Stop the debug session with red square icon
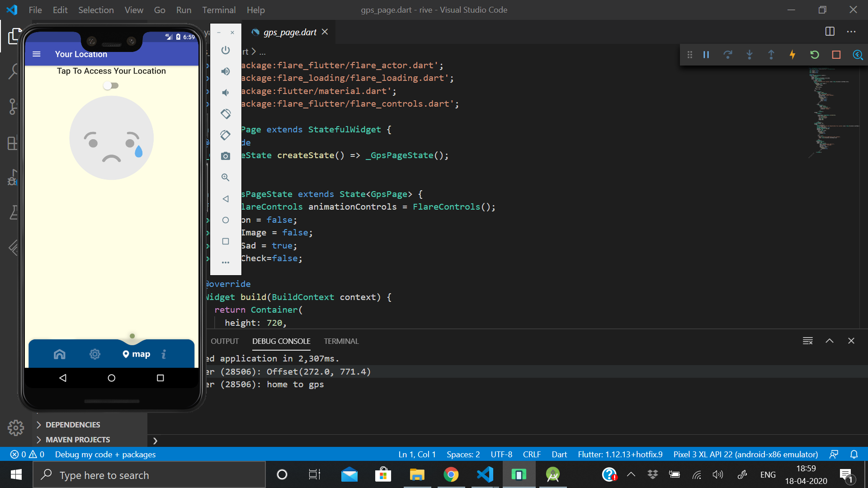This screenshot has height=488, width=868. [x=836, y=54]
